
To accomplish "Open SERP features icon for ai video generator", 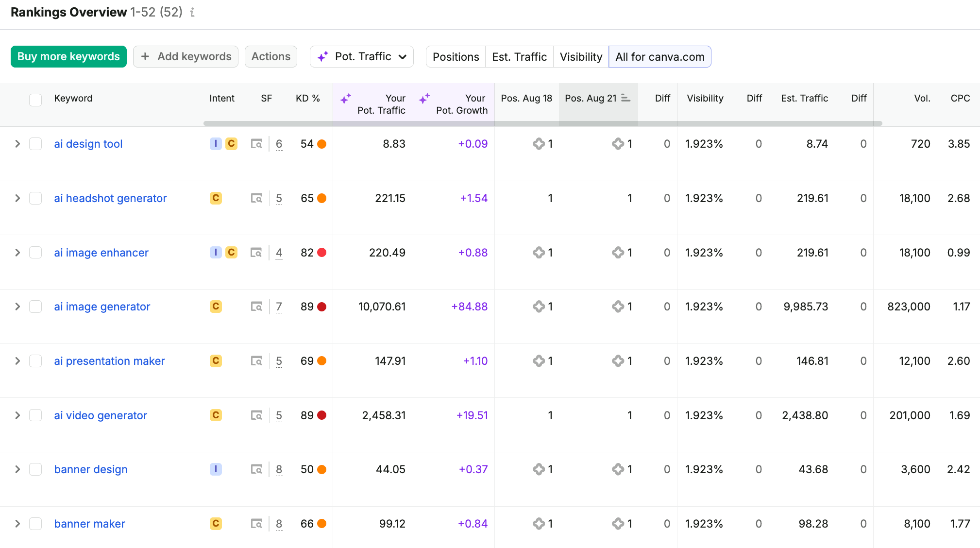I will (256, 415).
